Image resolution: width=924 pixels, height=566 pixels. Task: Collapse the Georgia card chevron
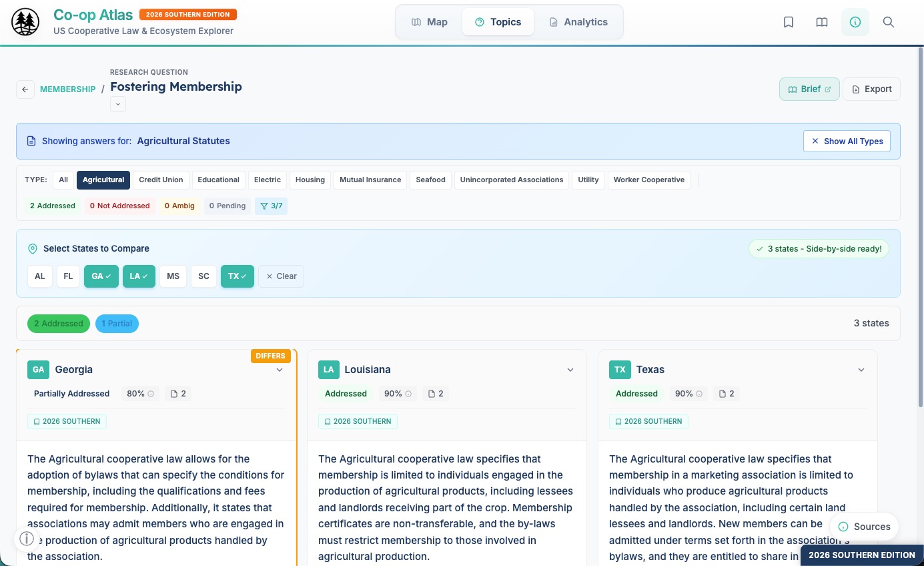tap(280, 370)
